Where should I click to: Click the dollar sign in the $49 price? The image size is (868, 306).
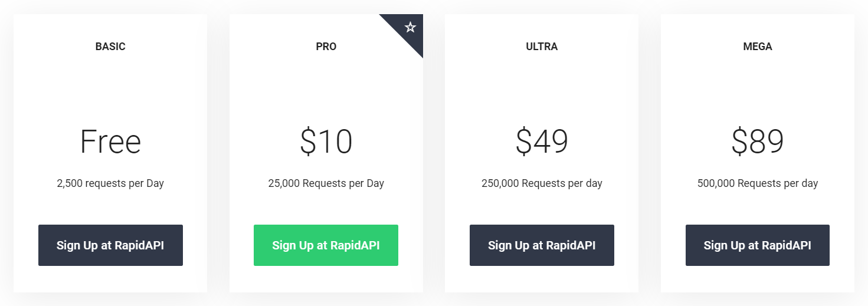[x=524, y=142]
